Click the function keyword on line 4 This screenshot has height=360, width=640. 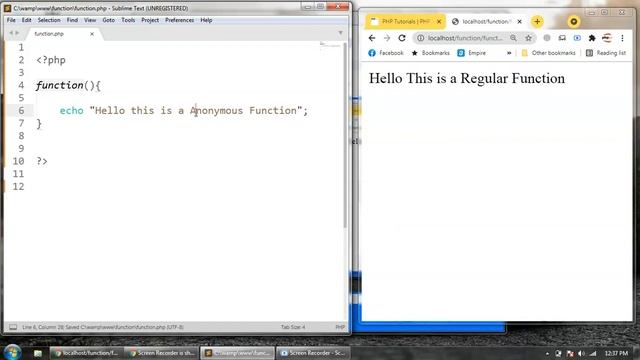point(60,85)
